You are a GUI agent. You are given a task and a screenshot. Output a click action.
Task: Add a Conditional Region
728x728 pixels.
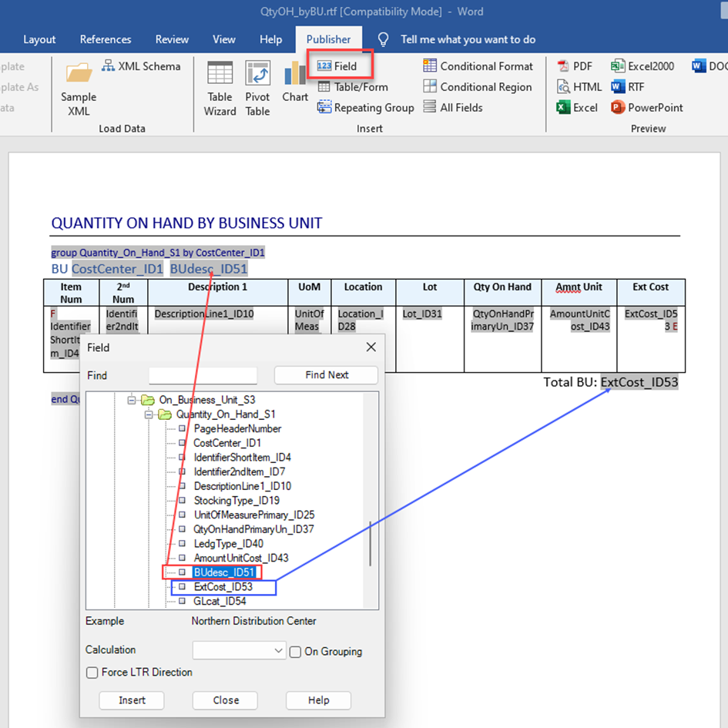(478, 87)
